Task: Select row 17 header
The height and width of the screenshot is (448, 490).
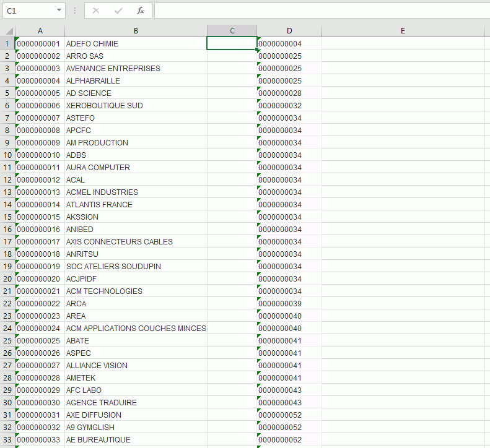Action: pos(7,241)
